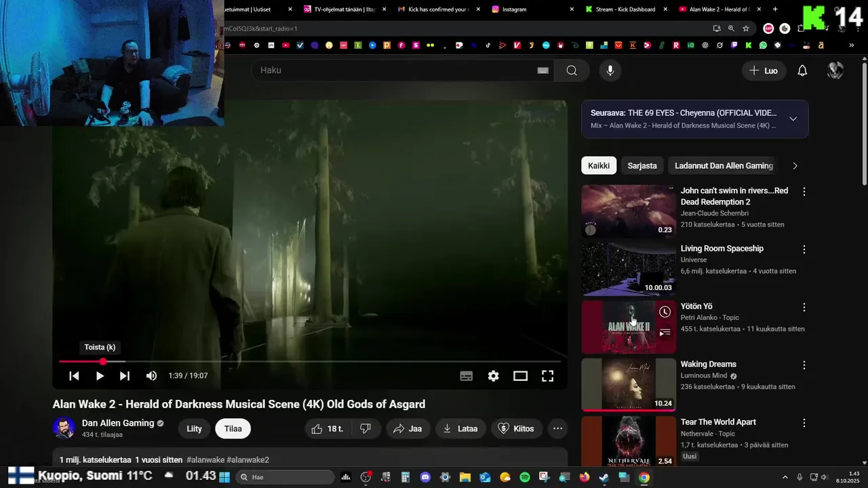Select the Sarjasta filter chip
This screenshot has height=488, width=868.
pyautogui.click(x=642, y=165)
